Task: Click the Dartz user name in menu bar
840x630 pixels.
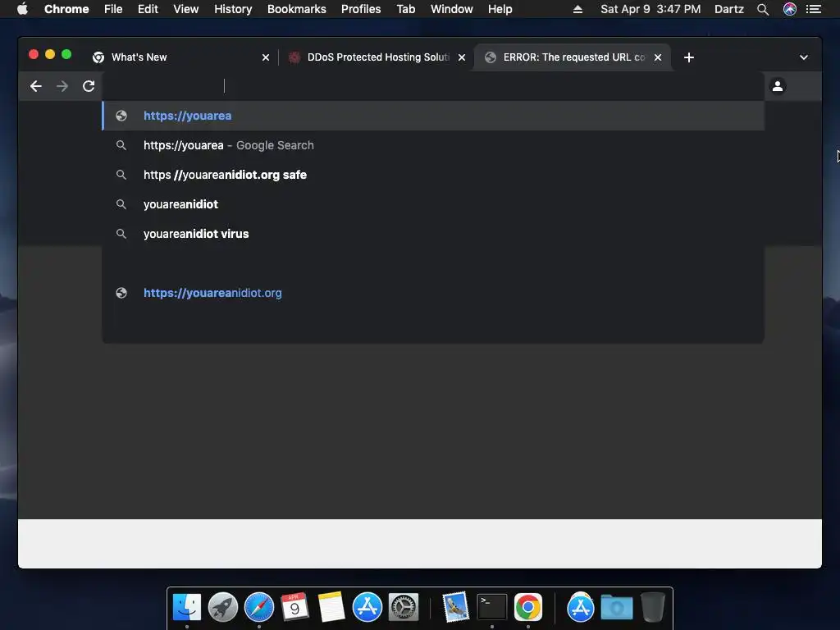Action: coord(729,9)
